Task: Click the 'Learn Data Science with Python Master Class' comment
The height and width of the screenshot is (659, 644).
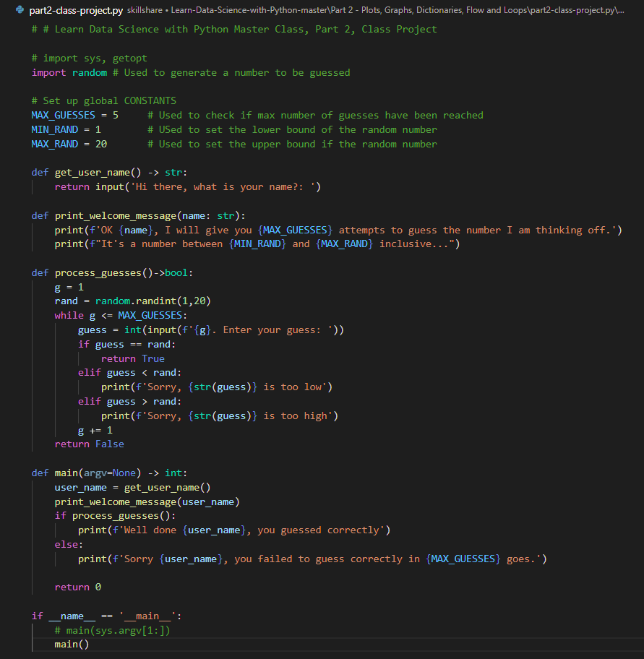Action: (234, 30)
